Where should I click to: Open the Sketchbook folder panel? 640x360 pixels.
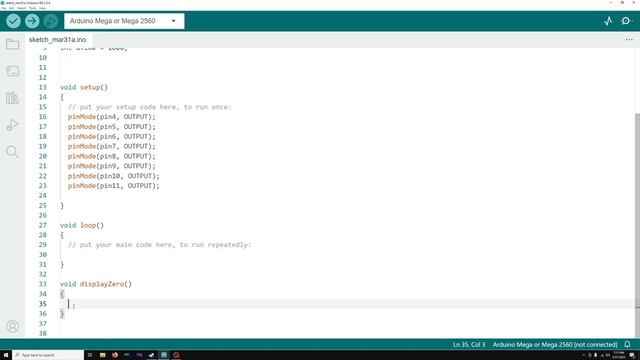pos(12,44)
